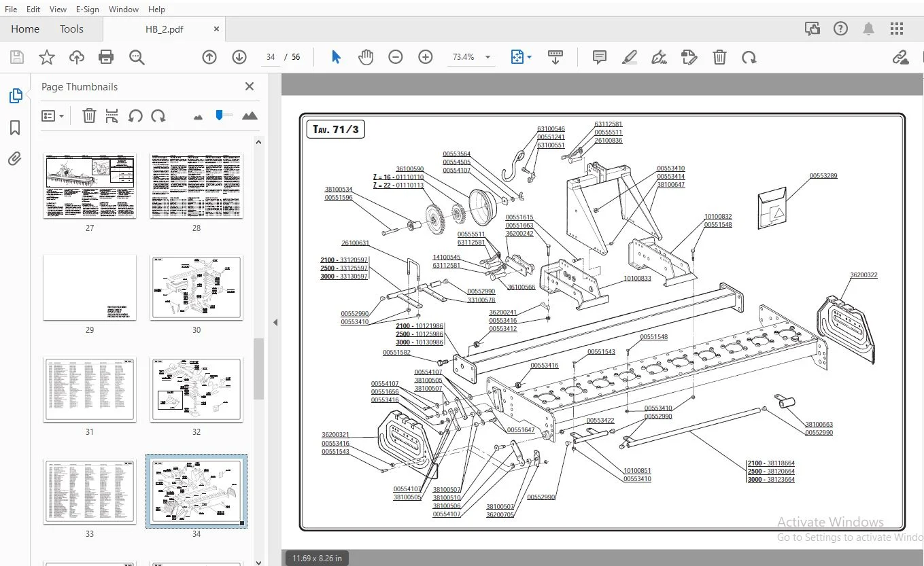Add the file to starred with the star icon
This screenshot has width=924, height=566.
(47, 57)
